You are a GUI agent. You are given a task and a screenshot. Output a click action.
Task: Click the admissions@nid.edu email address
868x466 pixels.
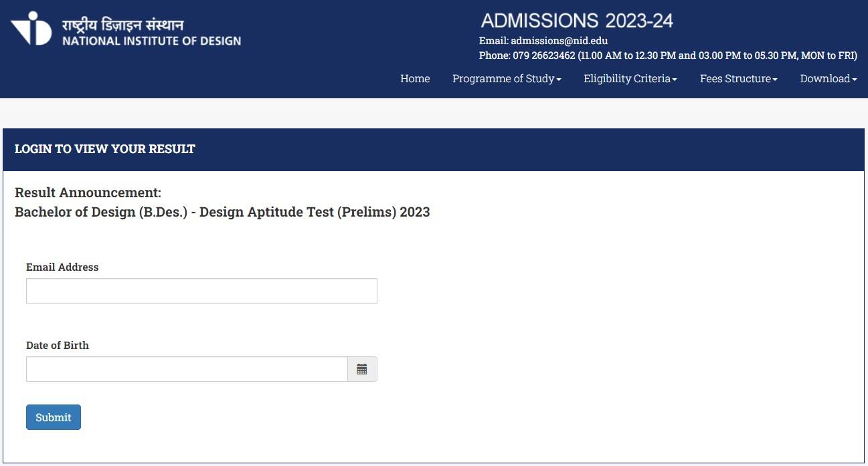click(x=559, y=41)
